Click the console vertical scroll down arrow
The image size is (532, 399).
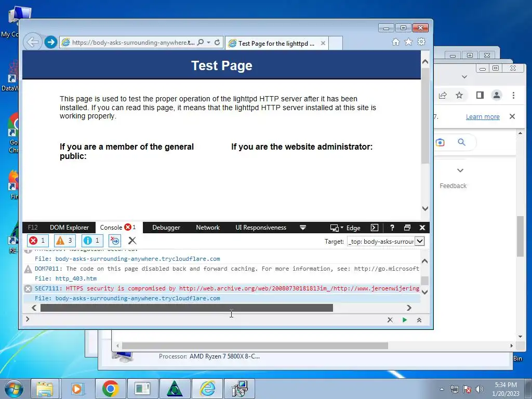pyautogui.click(x=424, y=292)
